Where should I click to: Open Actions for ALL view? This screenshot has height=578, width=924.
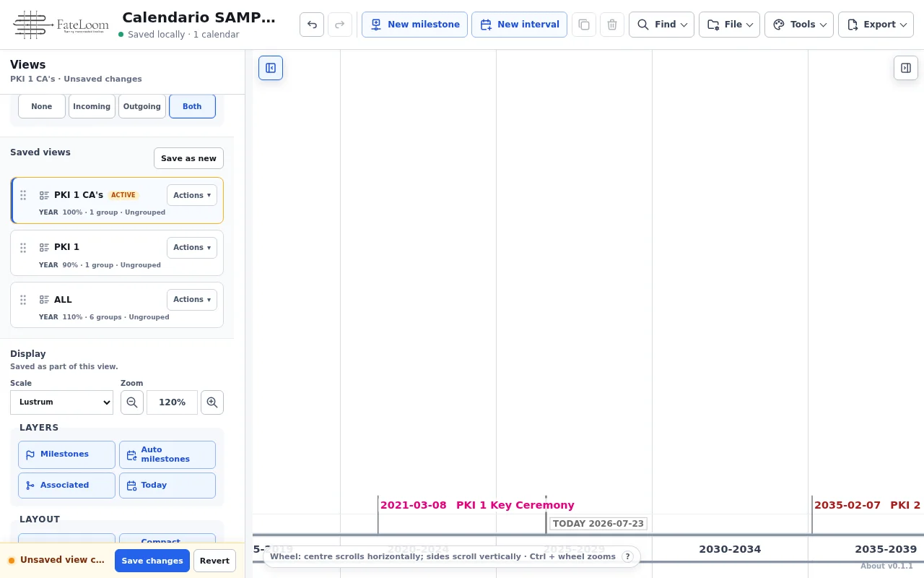192,300
